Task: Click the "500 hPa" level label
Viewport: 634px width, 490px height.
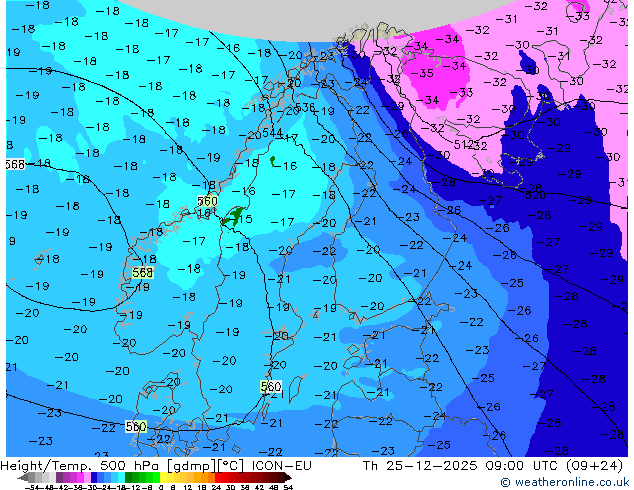Action: pyautogui.click(x=130, y=465)
